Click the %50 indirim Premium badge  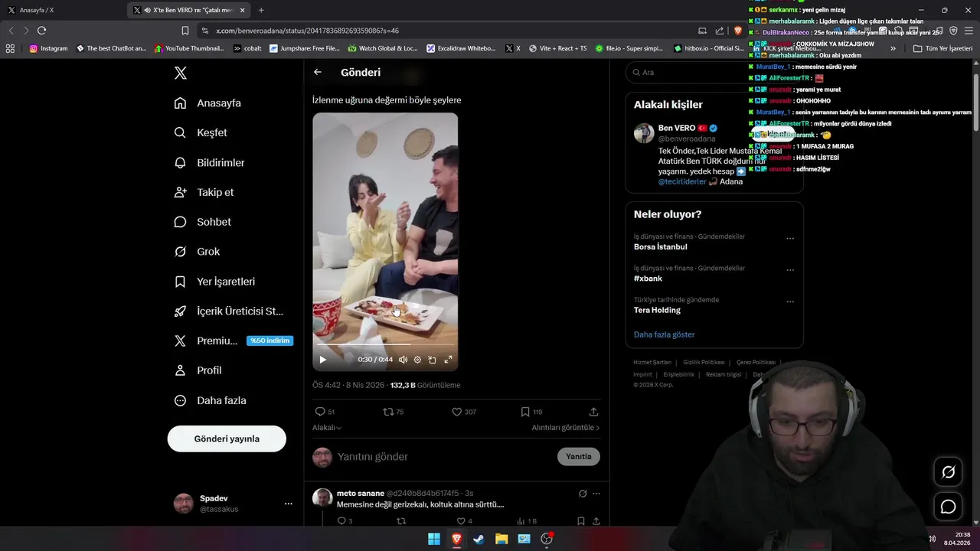pyautogui.click(x=270, y=341)
